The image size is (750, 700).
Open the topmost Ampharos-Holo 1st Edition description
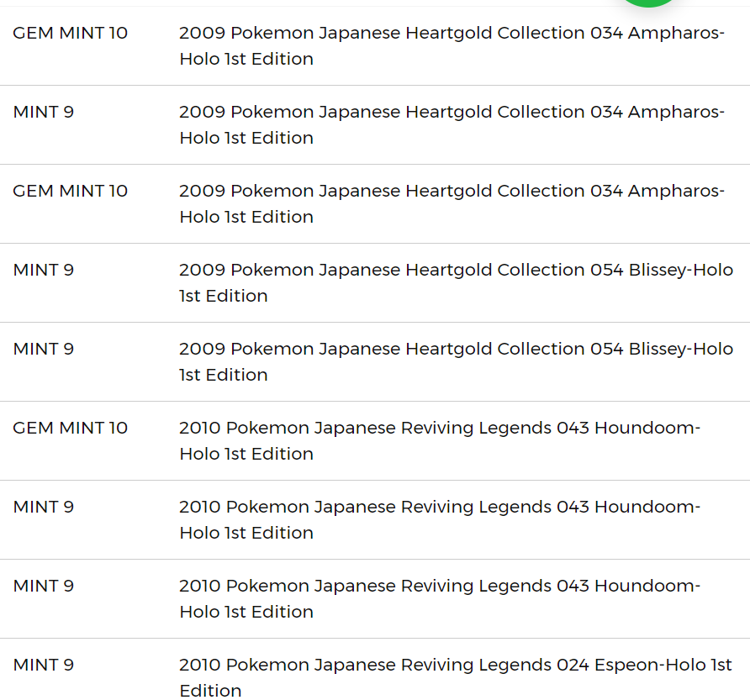[x=452, y=46]
